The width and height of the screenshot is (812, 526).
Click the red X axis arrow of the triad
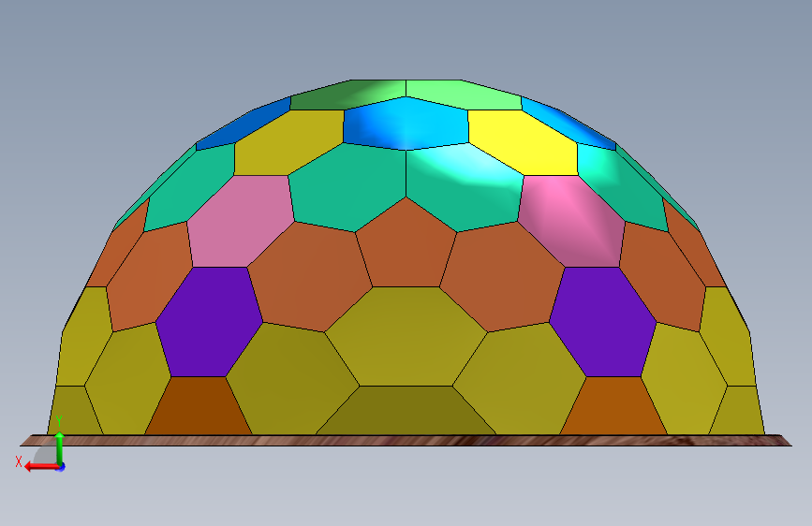[x=40, y=467]
